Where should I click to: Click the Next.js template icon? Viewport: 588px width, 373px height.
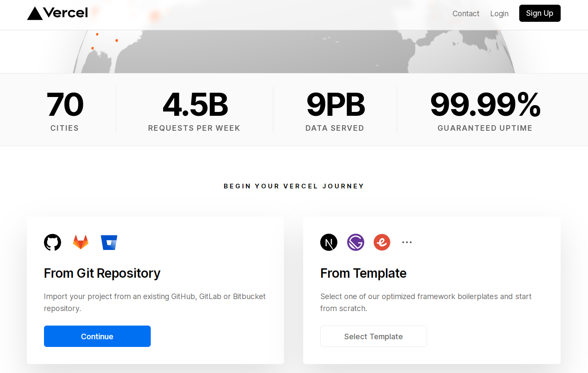tap(329, 242)
